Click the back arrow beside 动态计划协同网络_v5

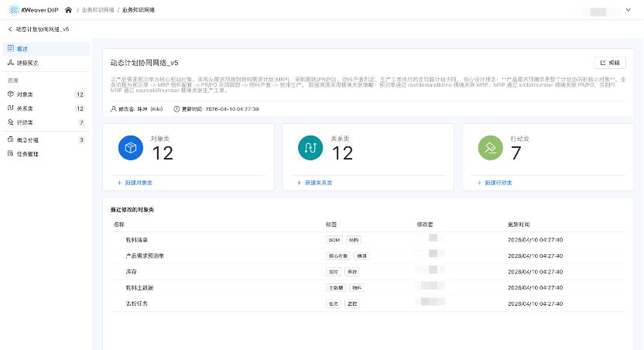[10, 29]
